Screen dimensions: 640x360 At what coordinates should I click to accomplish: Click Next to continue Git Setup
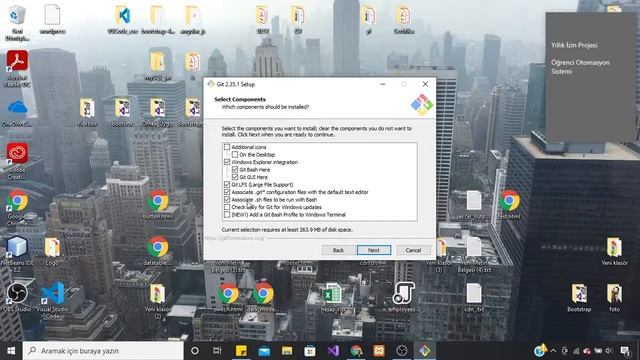pyautogui.click(x=373, y=250)
